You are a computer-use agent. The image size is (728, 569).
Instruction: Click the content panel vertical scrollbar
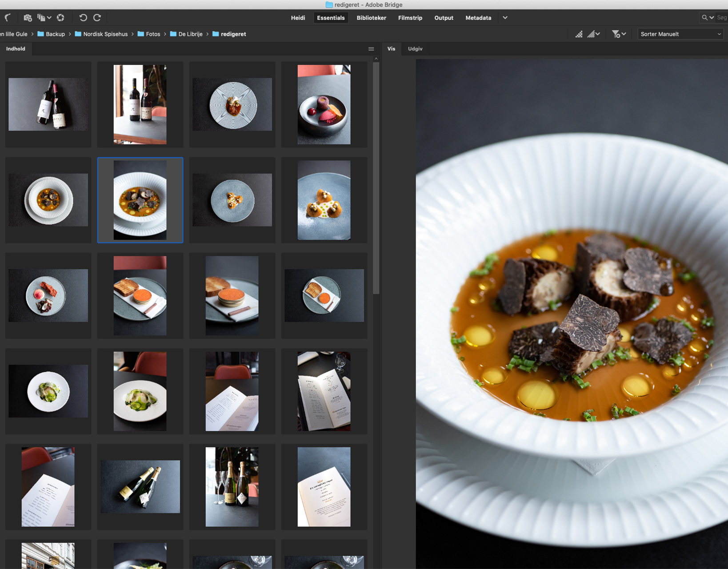pyautogui.click(x=376, y=178)
